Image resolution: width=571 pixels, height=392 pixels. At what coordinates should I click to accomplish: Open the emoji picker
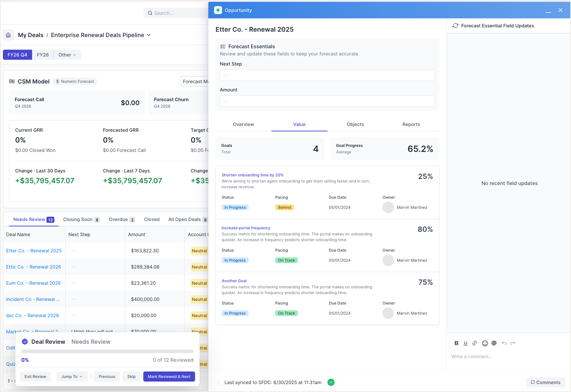pyautogui.click(x=485, y=343)
